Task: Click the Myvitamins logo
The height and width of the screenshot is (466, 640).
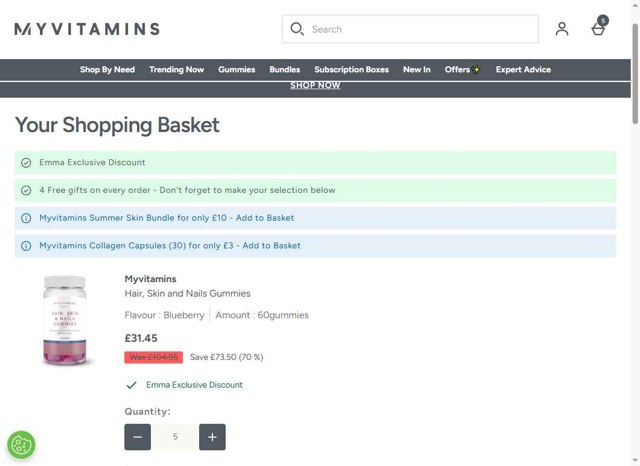Action: [87, 29]
